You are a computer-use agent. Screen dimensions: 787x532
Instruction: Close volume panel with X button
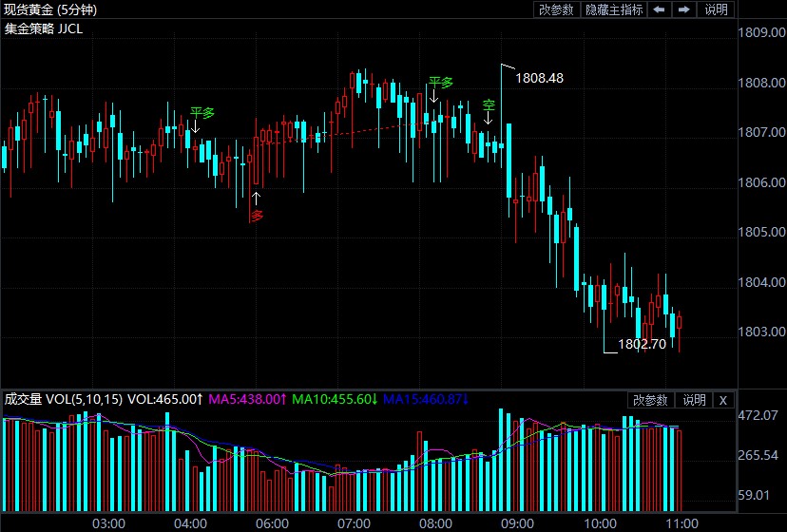(x=722, y=400)
